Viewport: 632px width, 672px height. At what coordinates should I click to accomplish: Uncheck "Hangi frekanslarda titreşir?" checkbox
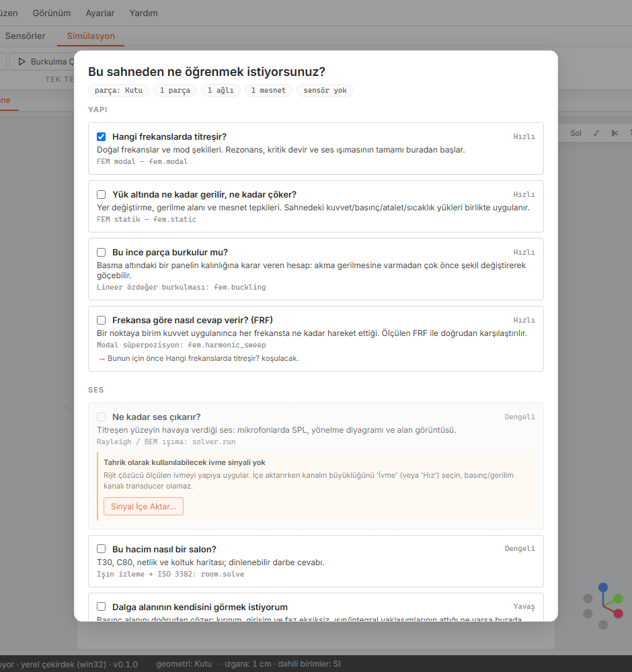pos(102,136)
